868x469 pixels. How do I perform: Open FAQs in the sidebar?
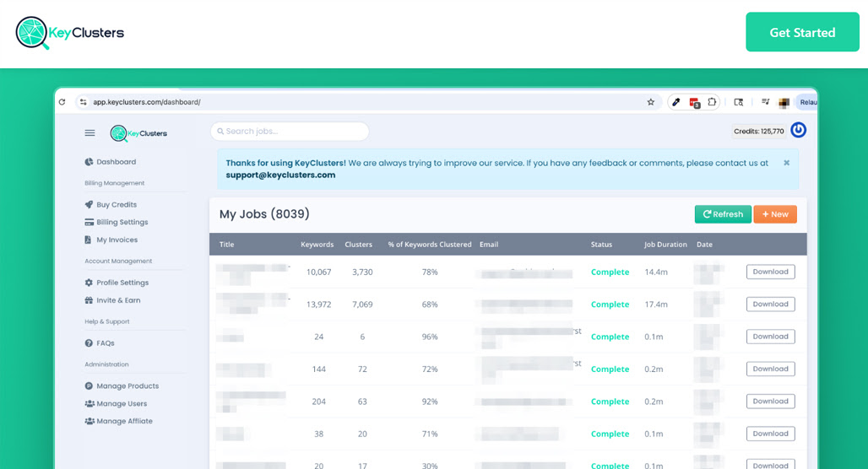[100, 343]
